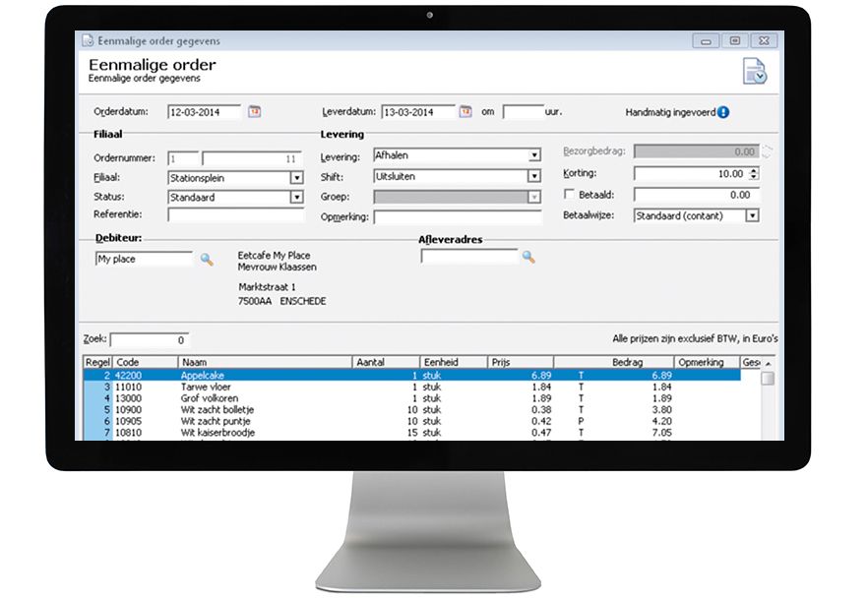
Task: Sort by the Prijs column header
Action: (521, 362)
